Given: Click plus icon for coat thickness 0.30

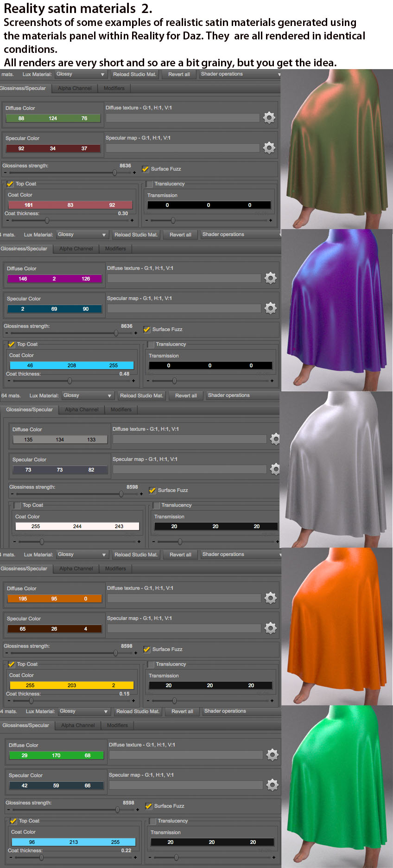Looking at the screenshot, I should pos(132,221).
